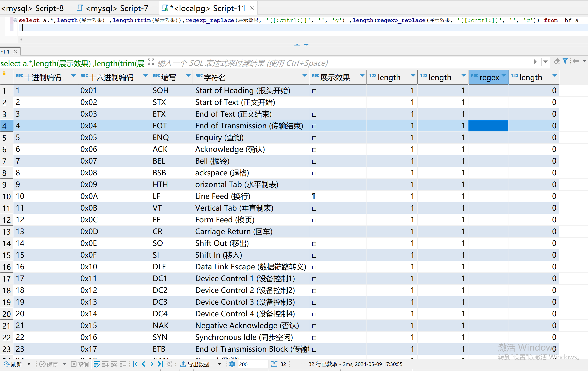Click the up arrow panel maximize handle
This screenshot has height=371, width=588.
tap(297, 45)
